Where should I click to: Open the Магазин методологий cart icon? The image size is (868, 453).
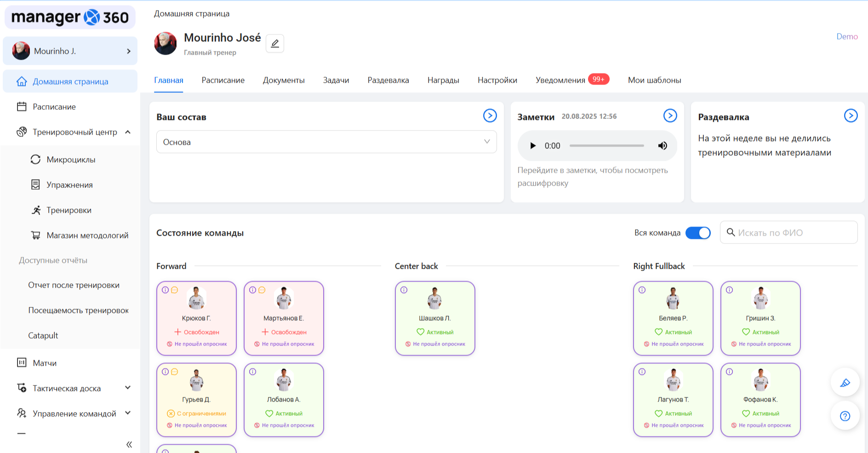tap(36, 235)
